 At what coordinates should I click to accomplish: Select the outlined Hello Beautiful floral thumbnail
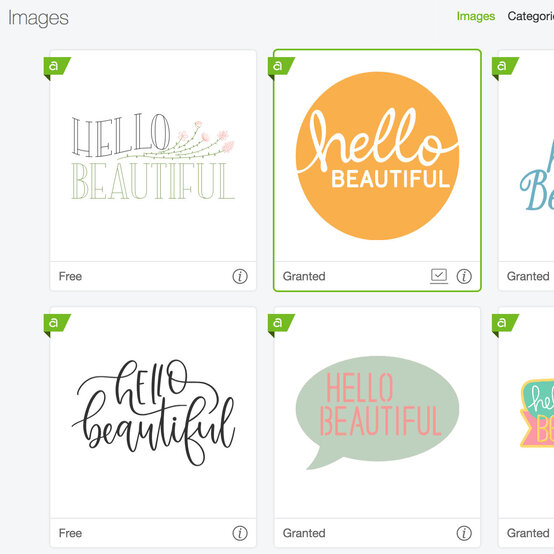click(153, 156)
